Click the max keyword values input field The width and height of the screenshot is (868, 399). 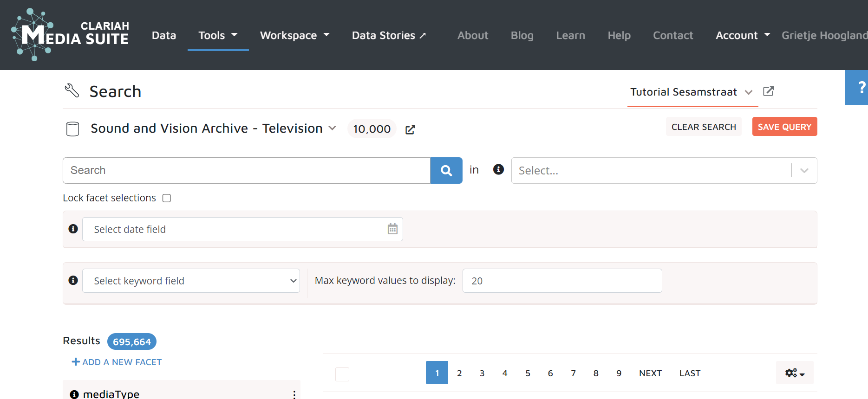point(562,281)
